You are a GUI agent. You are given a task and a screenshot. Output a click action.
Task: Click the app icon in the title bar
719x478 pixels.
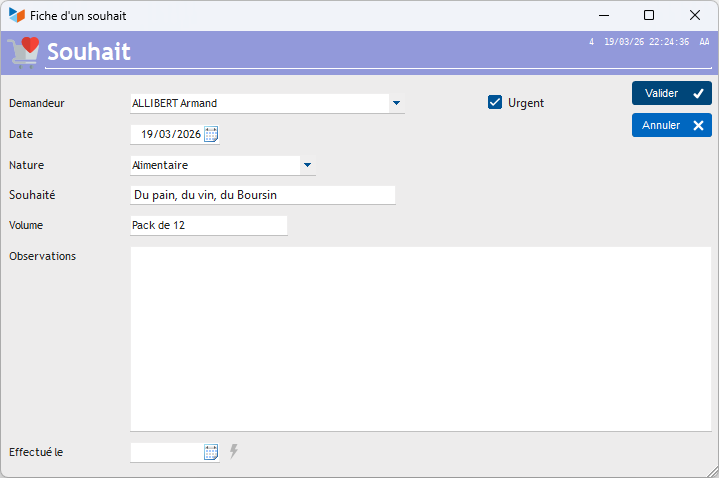16,16
